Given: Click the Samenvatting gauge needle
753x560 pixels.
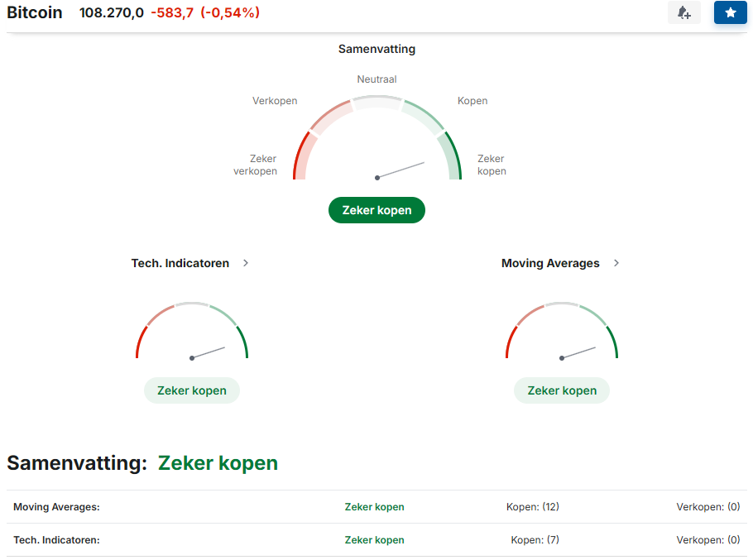Looking at the screenshot, I should click(400, 170).
